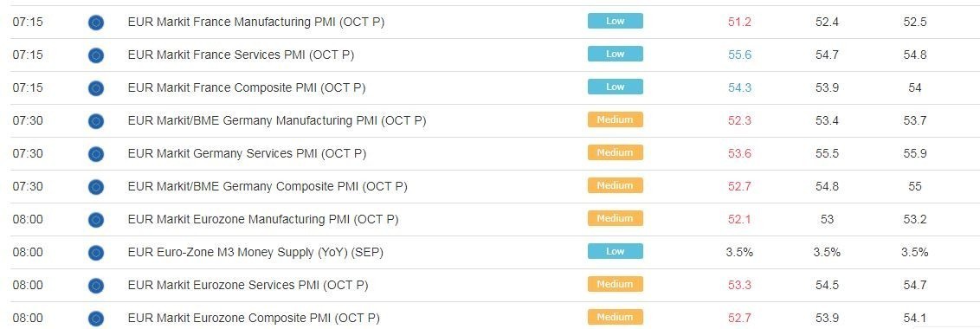Click actual value 51.2 for France Manufacturing
This screenshot has height=329, width=980.
(x=739, y=22)
